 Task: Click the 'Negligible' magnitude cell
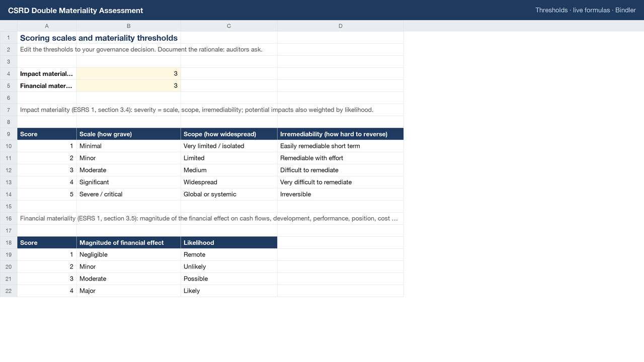point(129,255)
